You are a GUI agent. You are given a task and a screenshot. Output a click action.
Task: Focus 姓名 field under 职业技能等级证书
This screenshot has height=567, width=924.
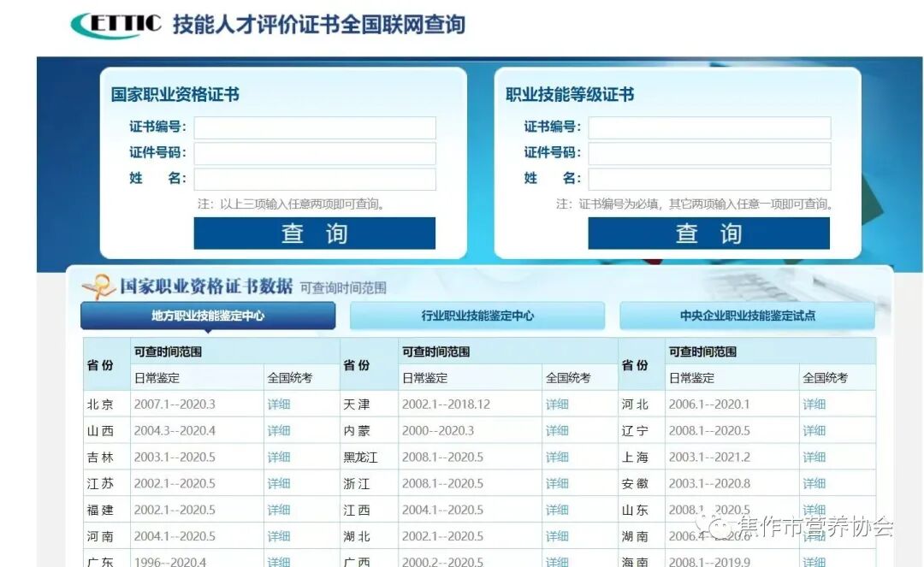point(709,179)
